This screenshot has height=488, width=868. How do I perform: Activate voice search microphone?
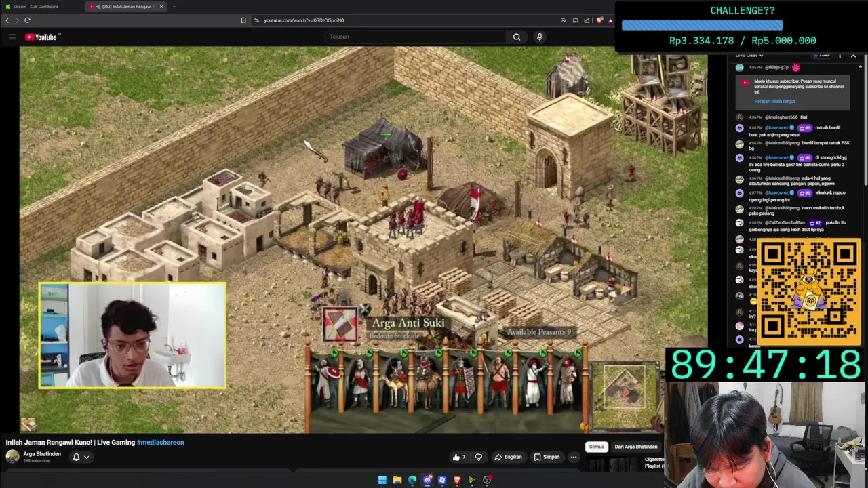[540, 37]
